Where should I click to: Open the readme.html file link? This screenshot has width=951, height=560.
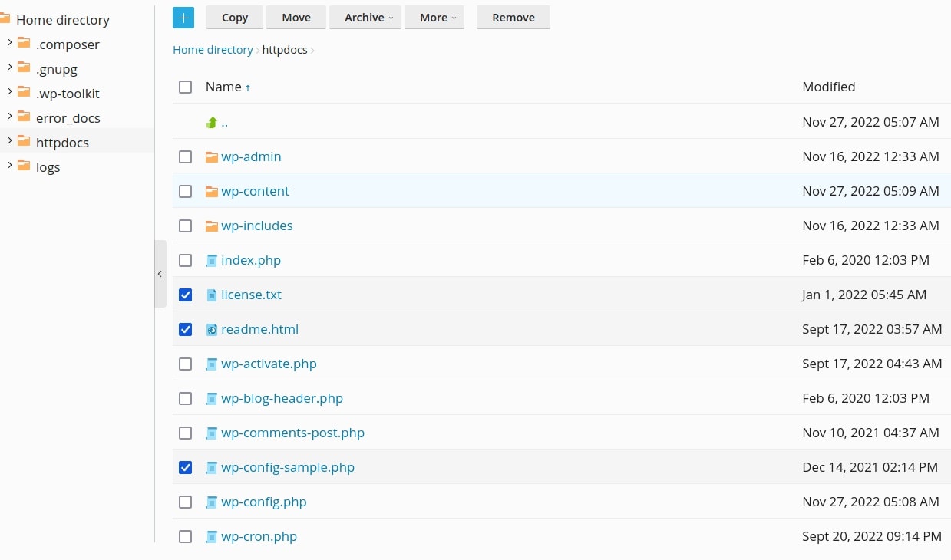259,329
